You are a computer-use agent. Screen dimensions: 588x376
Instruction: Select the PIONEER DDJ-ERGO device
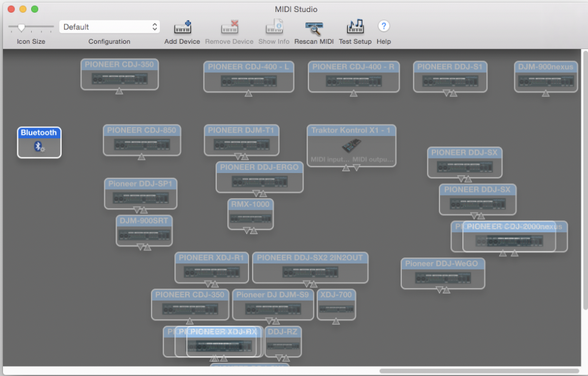pyautogui.click(x=259, y=177)
